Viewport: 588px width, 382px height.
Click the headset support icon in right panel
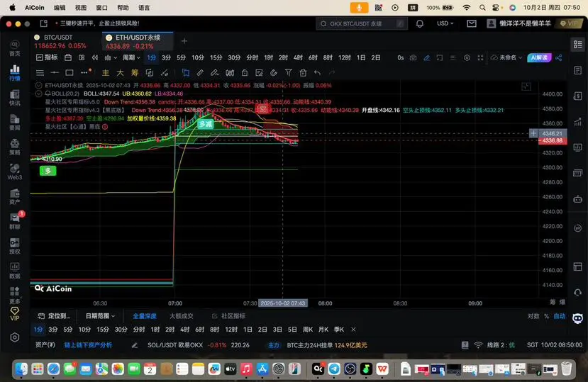577,292
